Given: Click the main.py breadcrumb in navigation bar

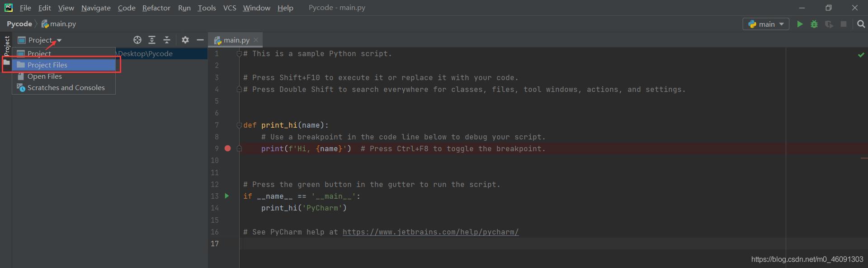Looking at the screenshot, I should coord(59,24).
